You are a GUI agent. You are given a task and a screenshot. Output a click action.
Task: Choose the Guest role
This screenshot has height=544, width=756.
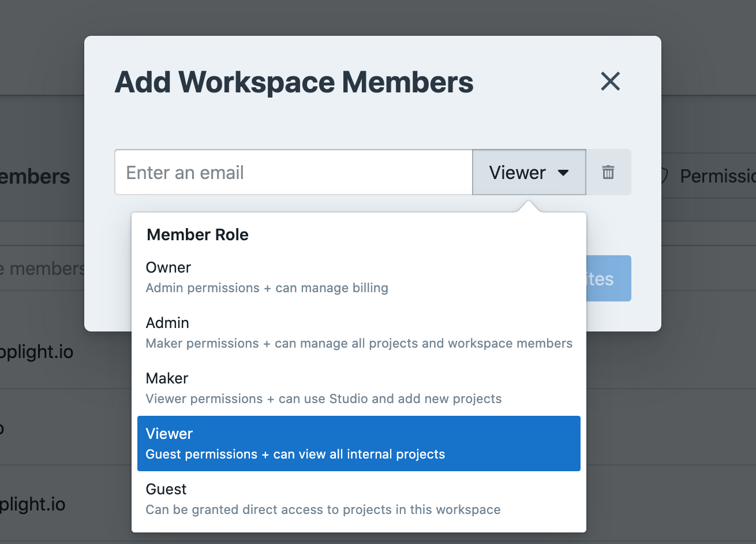pyautogui.click(x=166, y=489)
